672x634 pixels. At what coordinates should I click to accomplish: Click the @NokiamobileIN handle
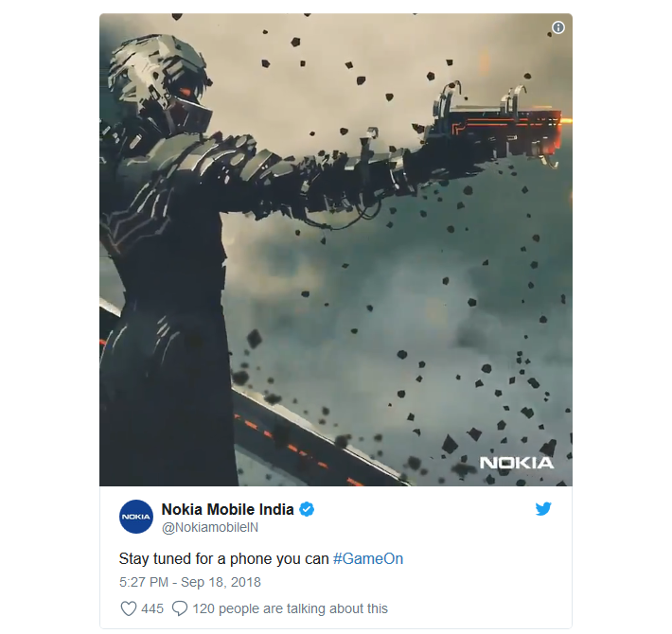(210, 527)
